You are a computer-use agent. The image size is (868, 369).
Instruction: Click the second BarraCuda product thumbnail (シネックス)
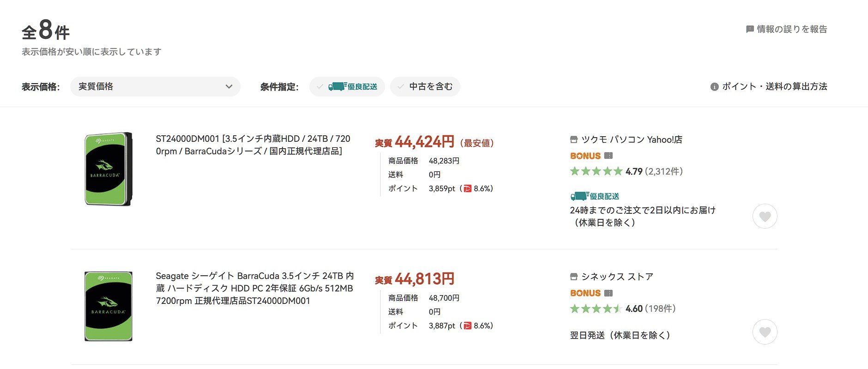pos(108,306)
